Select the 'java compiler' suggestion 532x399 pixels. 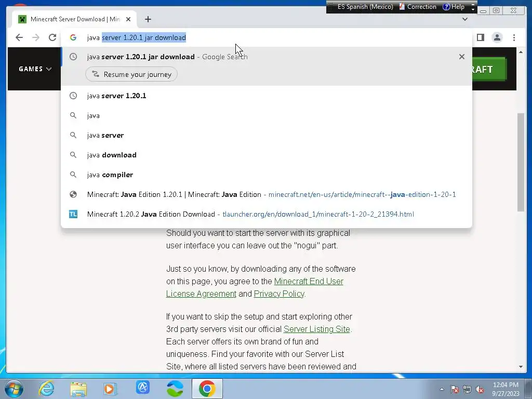[267, 175]
